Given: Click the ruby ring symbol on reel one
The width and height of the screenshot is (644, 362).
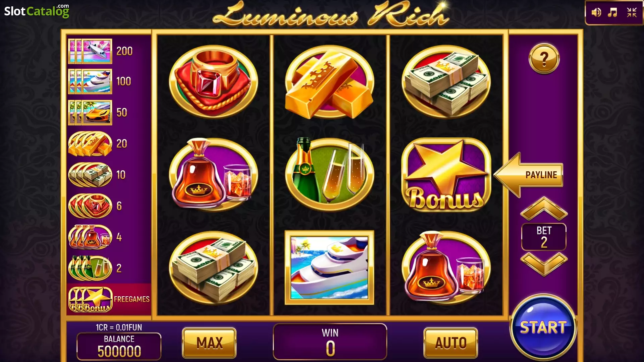Looking at the screenshot, I should coord(214,81).
